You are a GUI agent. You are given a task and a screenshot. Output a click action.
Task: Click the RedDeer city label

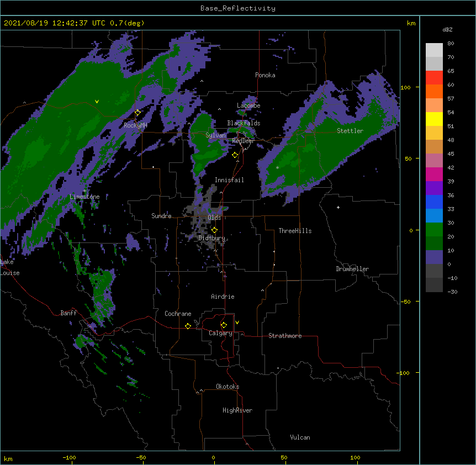point(243,141)
